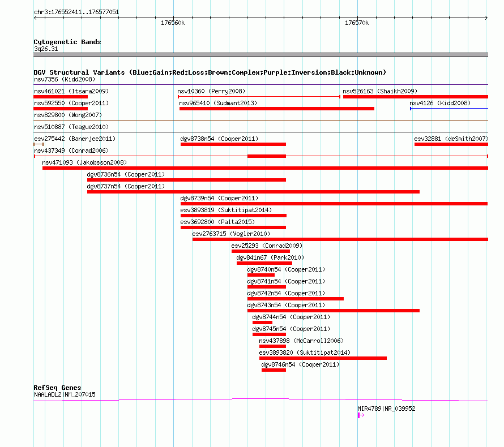Click nsv510887 (Teague2010) label

pos(71,127)
